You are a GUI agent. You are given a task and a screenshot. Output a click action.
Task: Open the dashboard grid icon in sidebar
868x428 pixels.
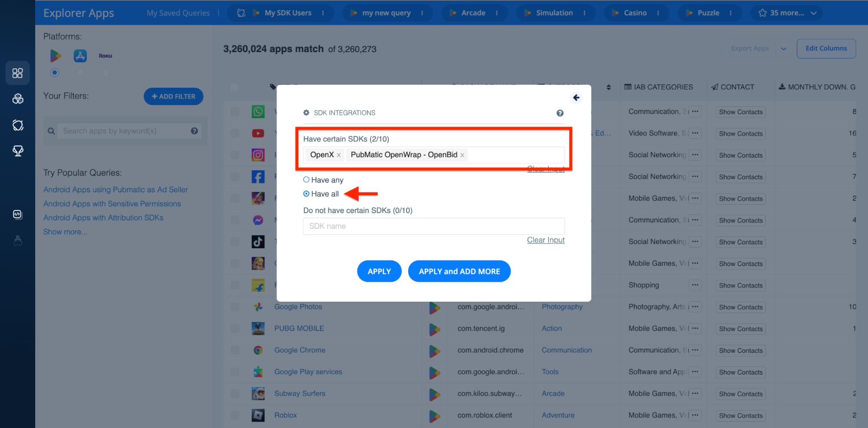[17, 73]
